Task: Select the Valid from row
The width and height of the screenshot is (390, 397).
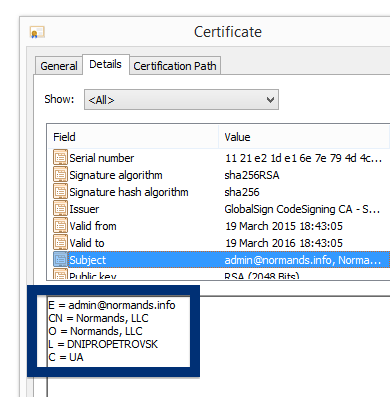Action: click(x=219, y=226)
